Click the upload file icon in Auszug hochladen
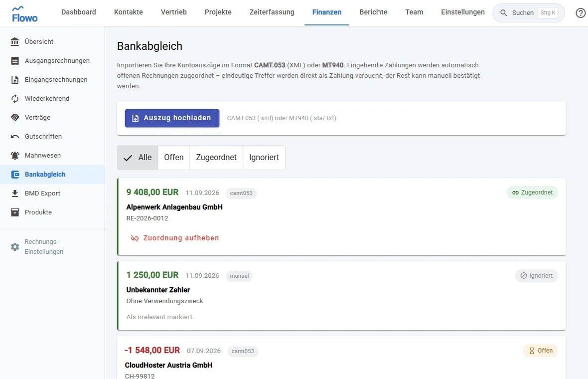This screenshot has height=379, width=588. click(x=136, y=118)
